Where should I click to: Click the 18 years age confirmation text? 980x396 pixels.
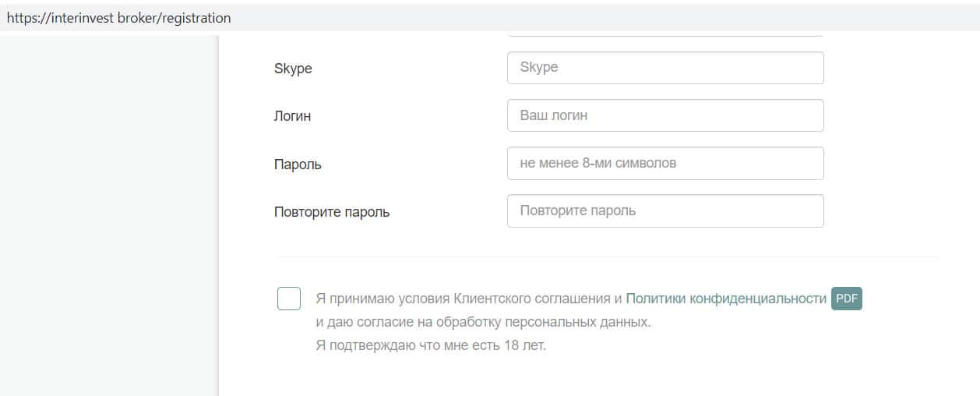pos(431,345)
